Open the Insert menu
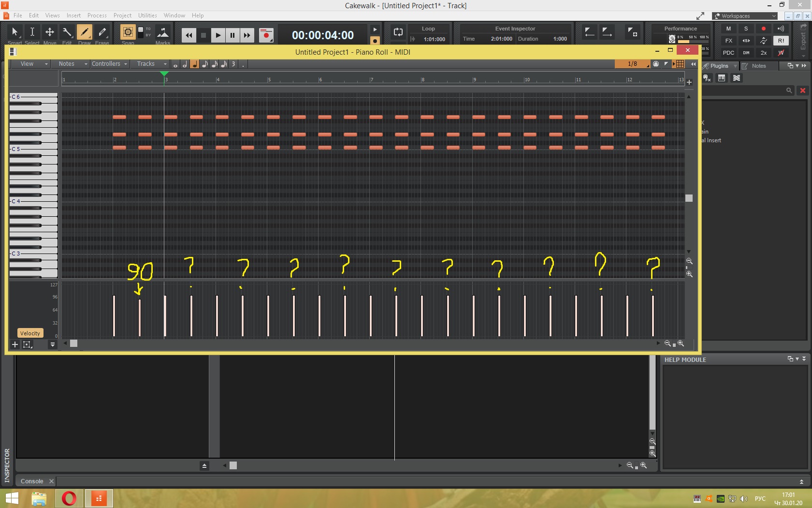The height and width of the screenshot is (508, 812). [x=74, y=15]
